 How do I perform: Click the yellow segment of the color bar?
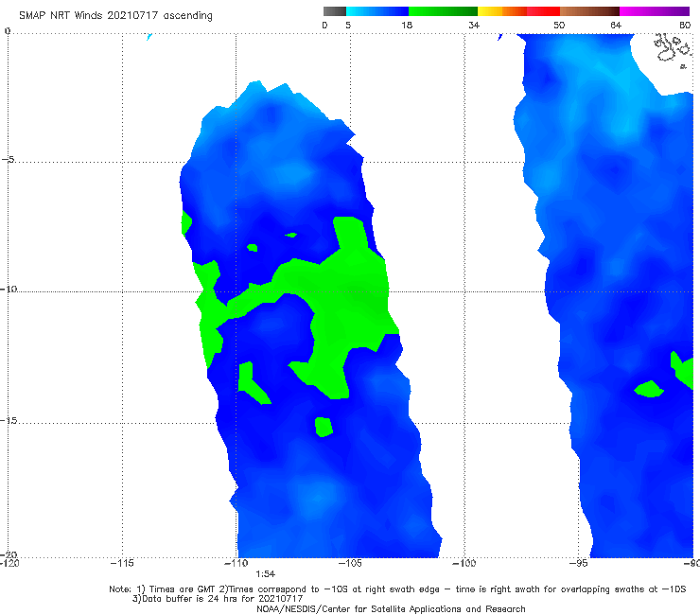click(490, 11)
